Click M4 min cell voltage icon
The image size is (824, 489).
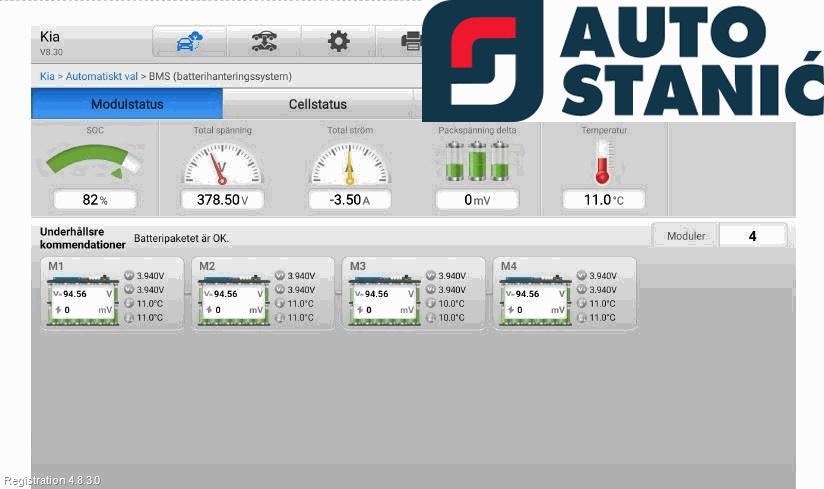coord(581,289)
